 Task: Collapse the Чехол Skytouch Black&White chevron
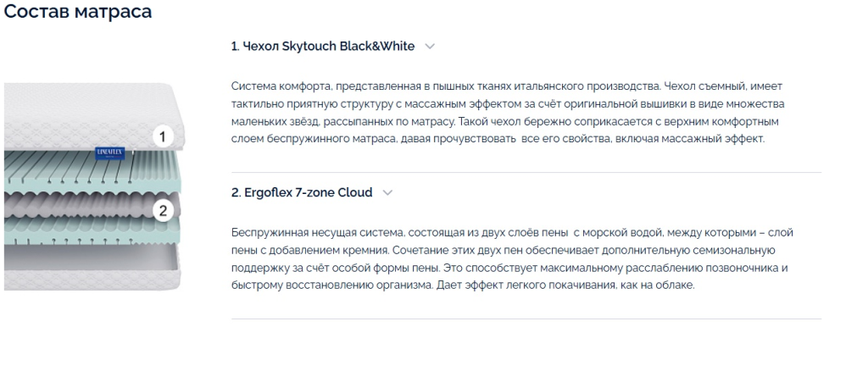[x=430, y=47]
